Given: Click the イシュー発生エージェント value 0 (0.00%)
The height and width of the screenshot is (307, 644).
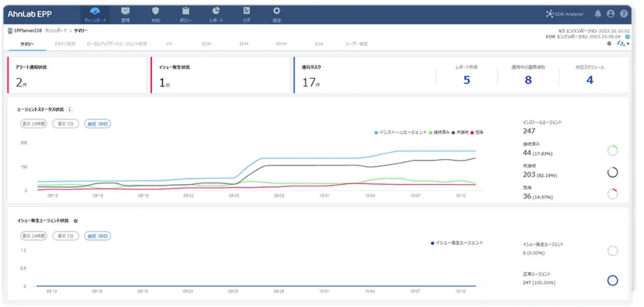Looking at the screenshot, I should (533, 253).
